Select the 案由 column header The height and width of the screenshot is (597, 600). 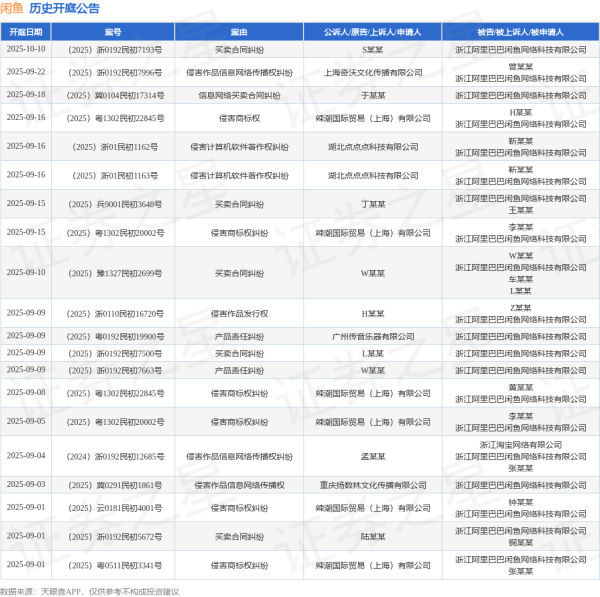tap(239, 32)
